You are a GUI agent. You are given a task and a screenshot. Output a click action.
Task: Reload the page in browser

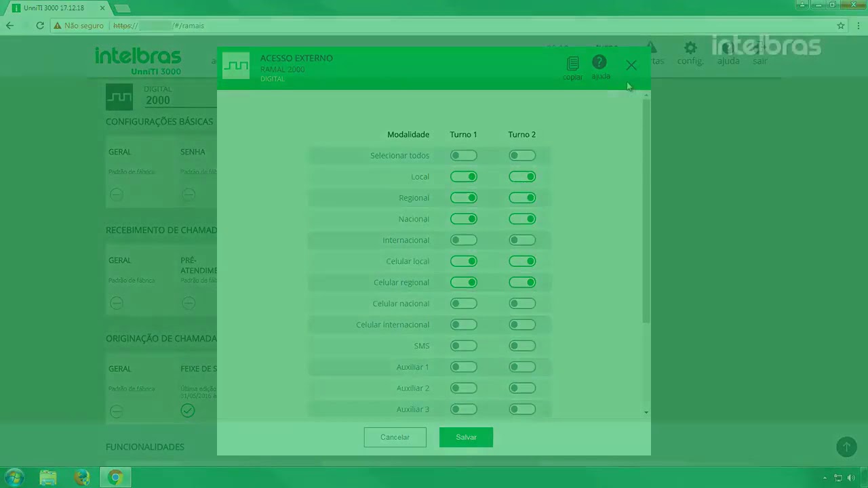pos(40,26)
